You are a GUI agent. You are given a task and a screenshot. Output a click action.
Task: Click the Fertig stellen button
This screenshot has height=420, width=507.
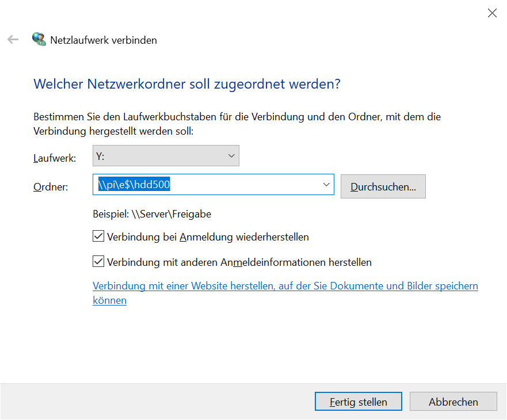[359, 402]
